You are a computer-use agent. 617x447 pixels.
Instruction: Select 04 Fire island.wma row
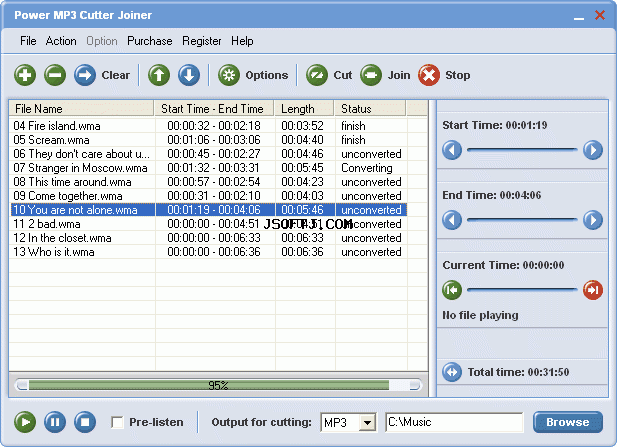click(209, 126)
